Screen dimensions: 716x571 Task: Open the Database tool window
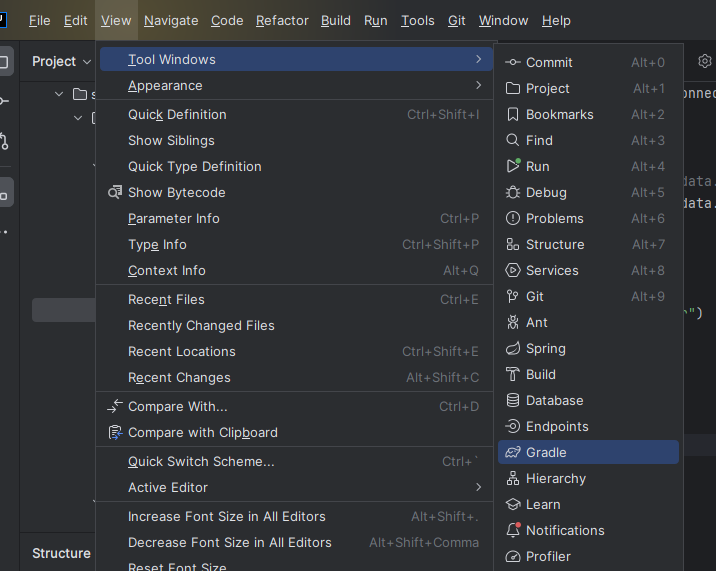point(588,401)
